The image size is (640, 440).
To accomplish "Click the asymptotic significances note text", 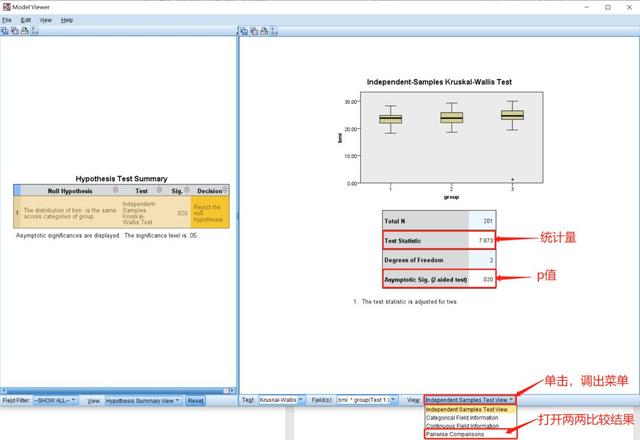I will [x=107, y=236].
